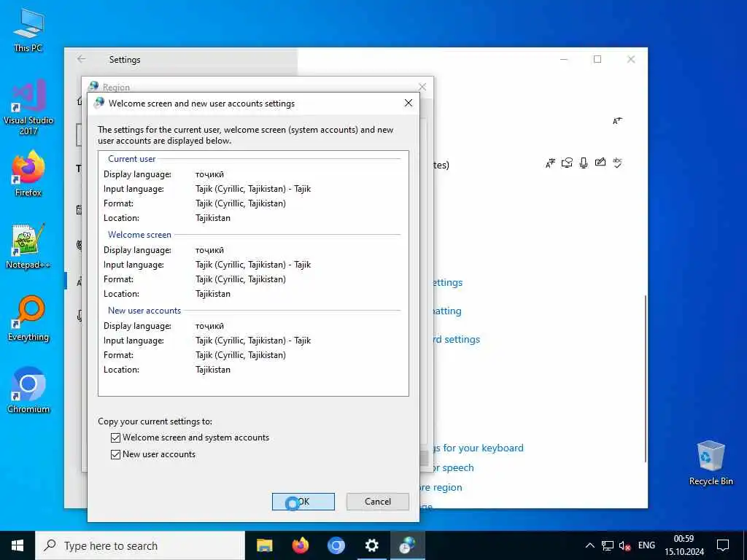Confirm the dialog with the OK button
The width and height of the screenshot is (747, 560).
point(303,502)
